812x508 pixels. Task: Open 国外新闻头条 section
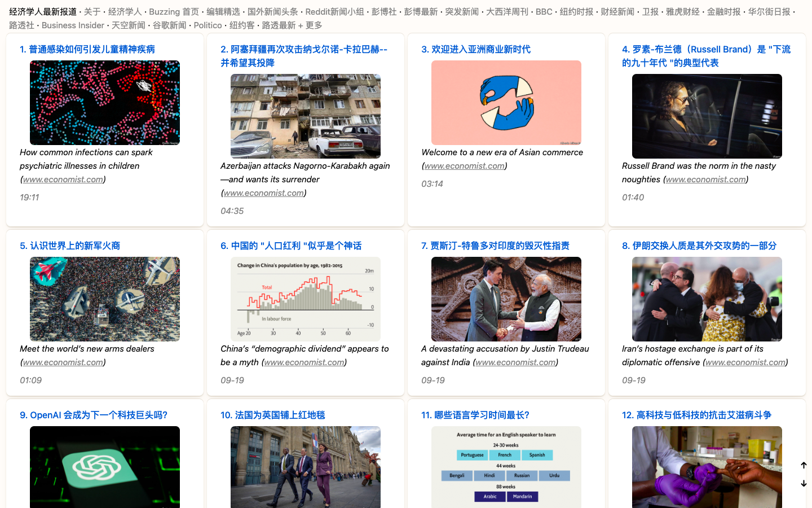pyautogui.click(x=273, y=11)
